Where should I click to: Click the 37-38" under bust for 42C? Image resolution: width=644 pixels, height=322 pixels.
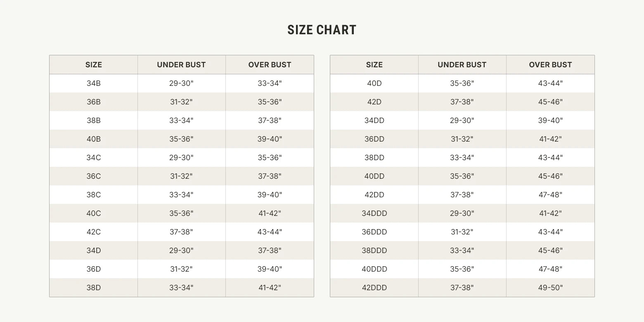click(x=181, y=232)
